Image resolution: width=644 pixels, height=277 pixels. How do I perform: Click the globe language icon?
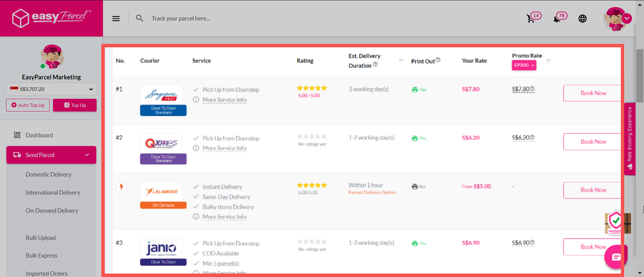coord(583,18)
